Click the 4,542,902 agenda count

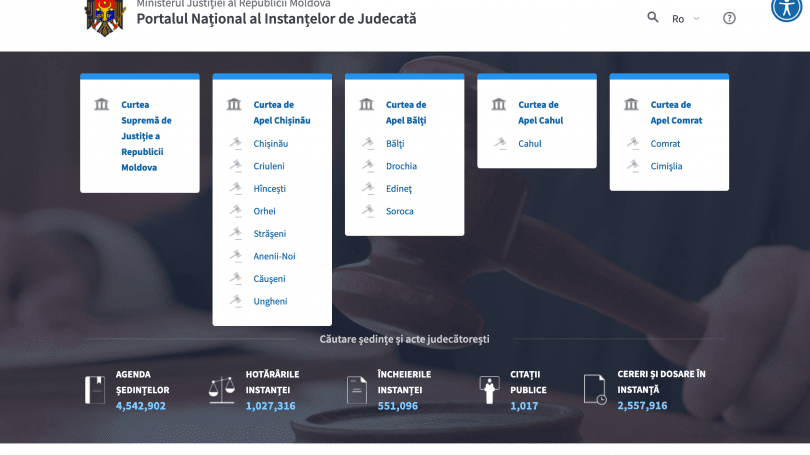[x=141, y=406]
